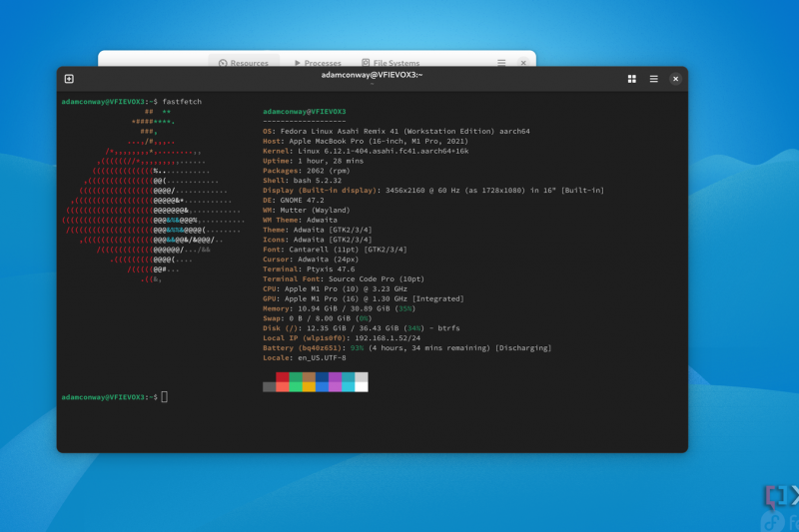Click the 'Icons: Adwaita [GTK2/3/4]' line
The height and width of the screenshot is (532, 799).
click(x=318, y=240)
